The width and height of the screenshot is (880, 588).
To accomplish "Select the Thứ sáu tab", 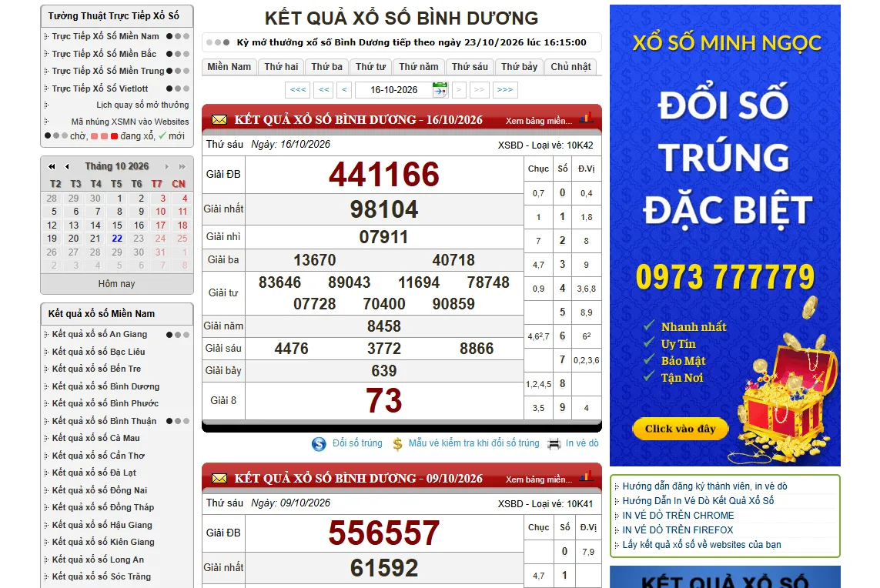I will pyautogui.click(x=470, y=67).
